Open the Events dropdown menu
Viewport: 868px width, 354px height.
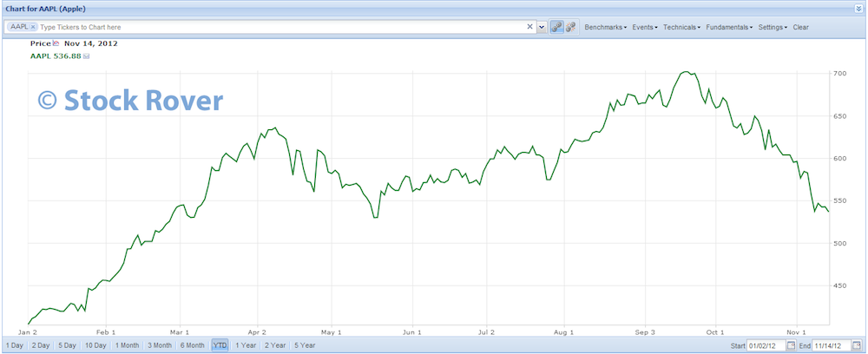(x=645, y=27)
